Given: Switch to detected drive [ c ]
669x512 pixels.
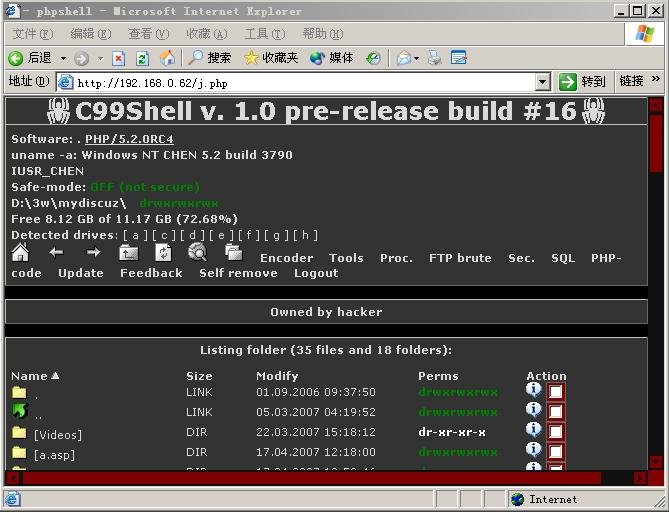Looking at the screenshot, I should tap(164, 235).
